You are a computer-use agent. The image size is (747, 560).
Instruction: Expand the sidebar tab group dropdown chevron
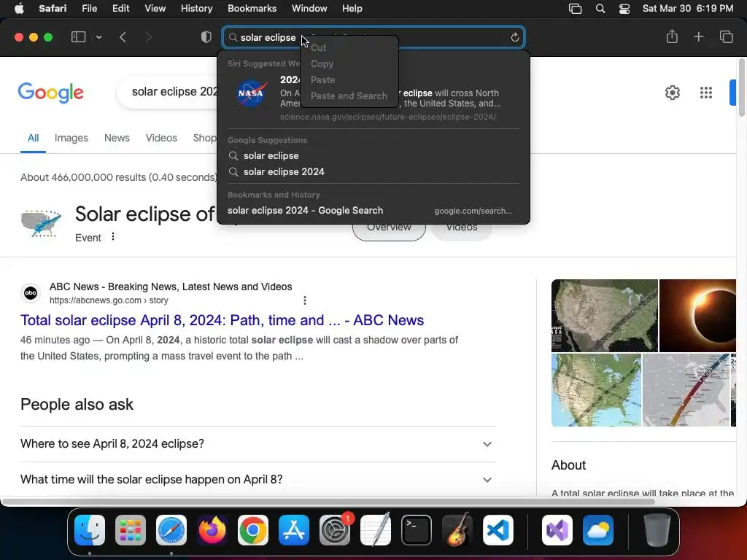[x=98, y=37]
